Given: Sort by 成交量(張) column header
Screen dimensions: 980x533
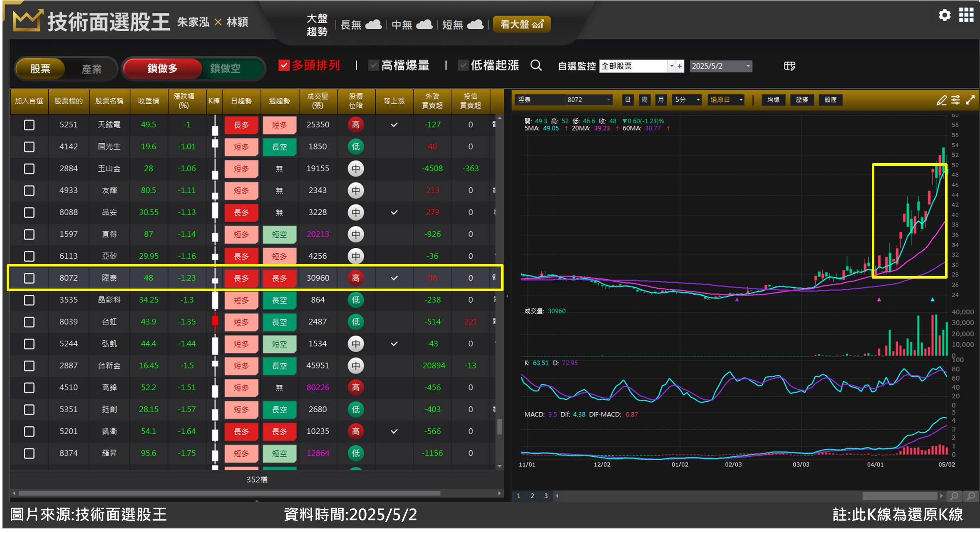Looking at the screenshot, I should coord(318,101).
